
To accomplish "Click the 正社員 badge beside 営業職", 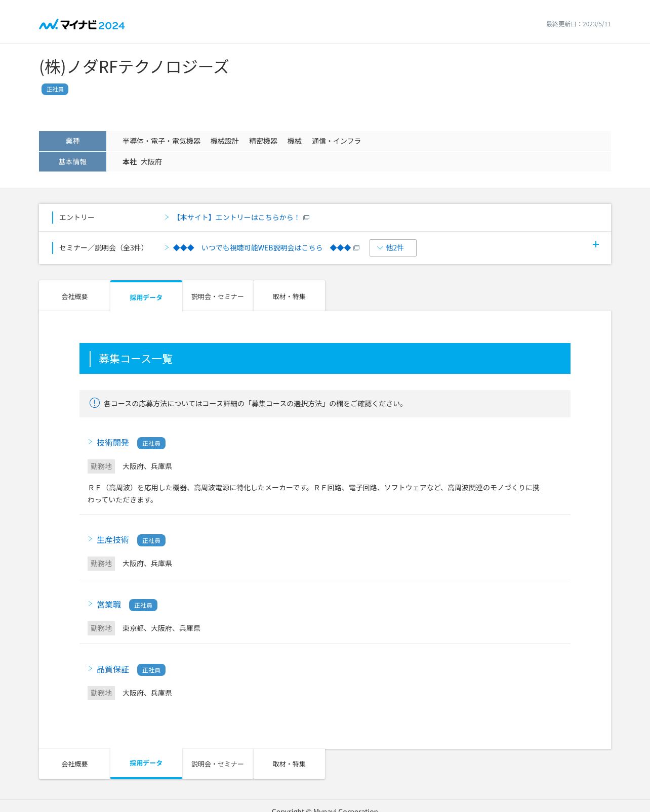I will (x=143, y=605).
